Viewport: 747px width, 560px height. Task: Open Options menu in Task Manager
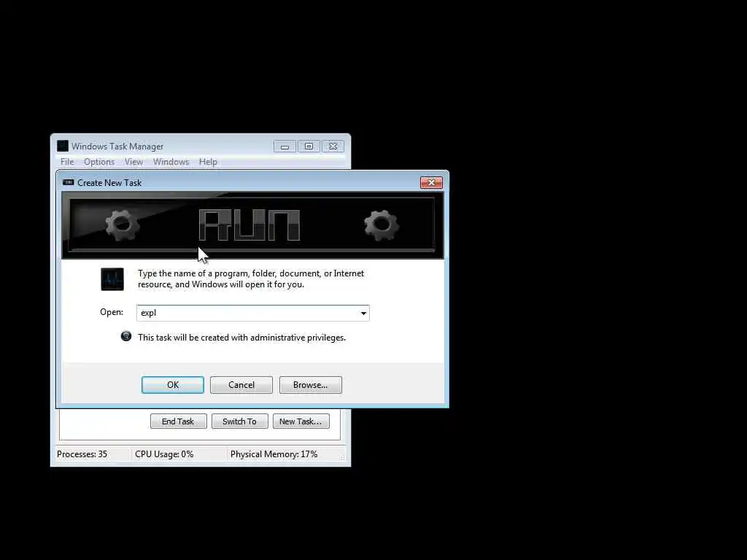(99, 162)
